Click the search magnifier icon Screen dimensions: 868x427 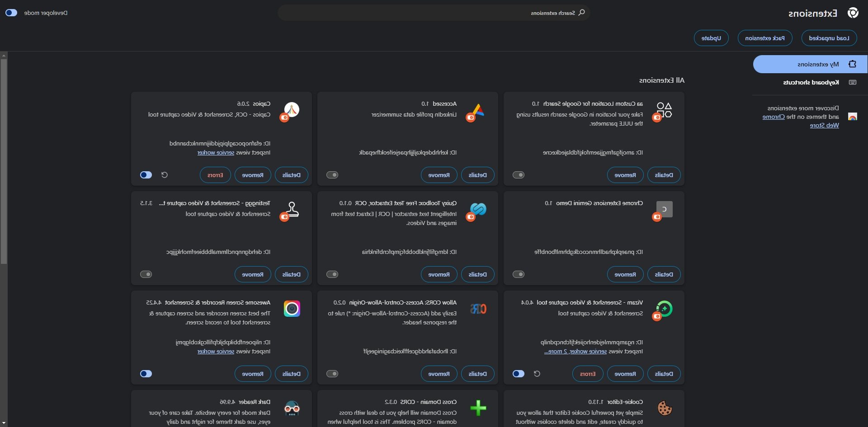point(582,13)
